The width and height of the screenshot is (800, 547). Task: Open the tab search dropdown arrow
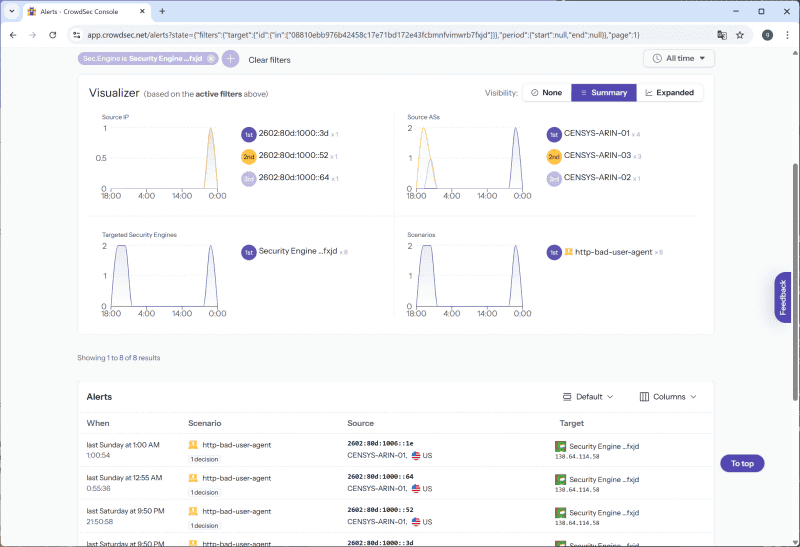point(12,11)
